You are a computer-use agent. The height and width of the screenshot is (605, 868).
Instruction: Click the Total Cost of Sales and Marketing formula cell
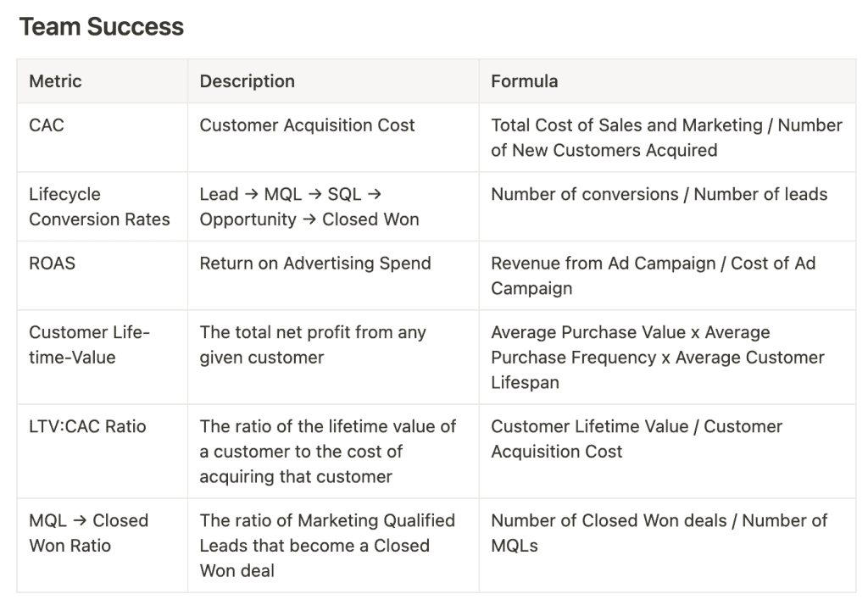pos(667,137)
